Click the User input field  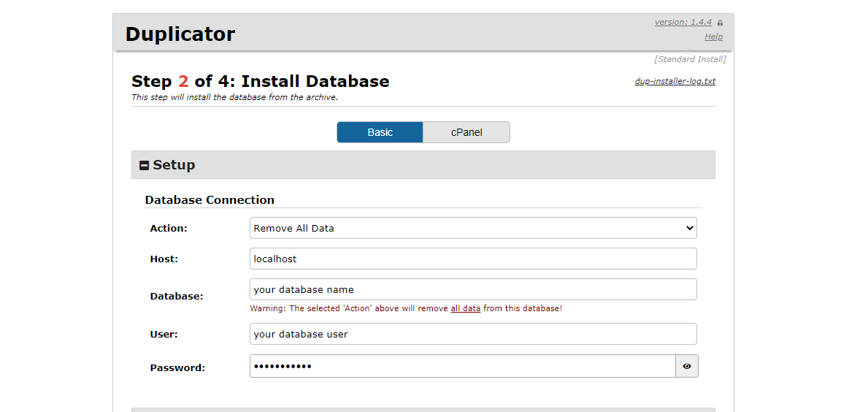coord(473,334)
